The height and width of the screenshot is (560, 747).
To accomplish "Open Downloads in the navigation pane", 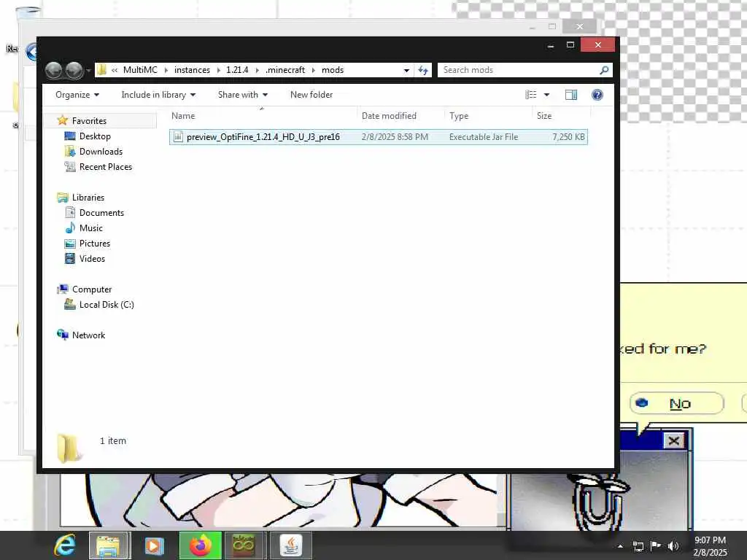I will click(x=101, y=152).
